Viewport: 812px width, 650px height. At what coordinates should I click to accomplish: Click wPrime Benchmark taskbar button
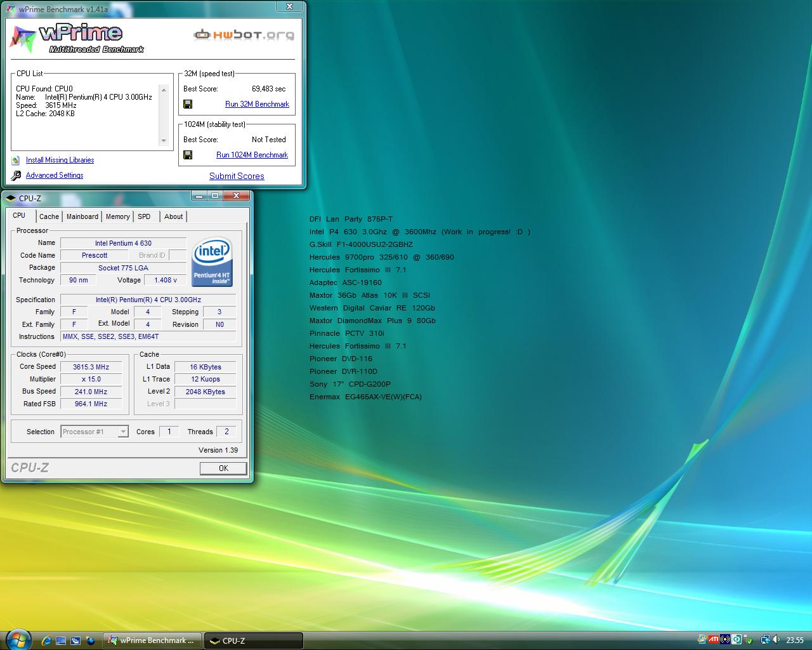pyautogui.click(x=152, y=640)
